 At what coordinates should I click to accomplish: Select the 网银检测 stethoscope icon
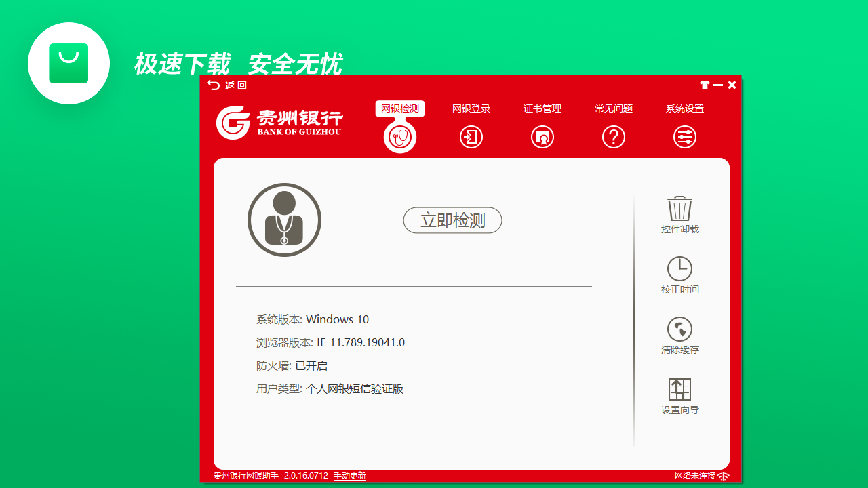399,136
